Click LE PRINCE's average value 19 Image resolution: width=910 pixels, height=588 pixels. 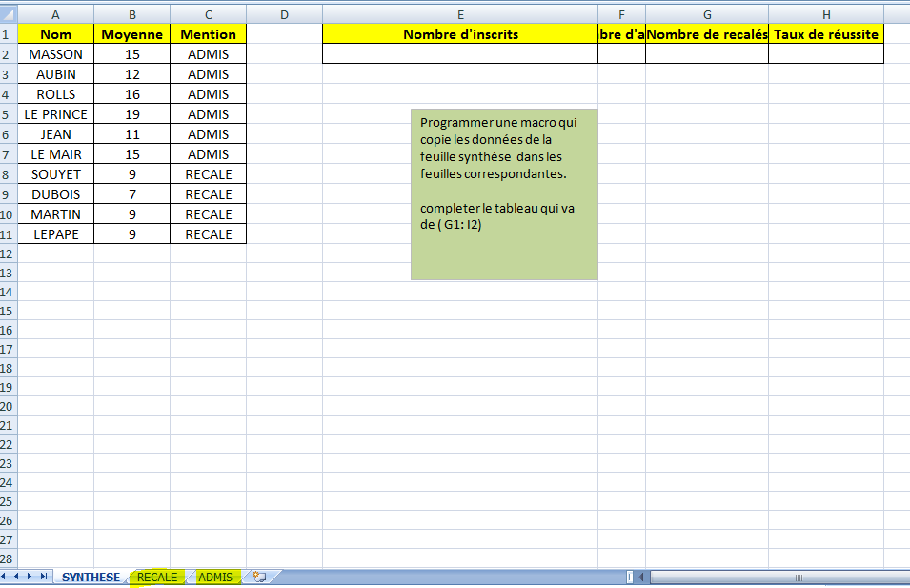(x=132, y=114)
